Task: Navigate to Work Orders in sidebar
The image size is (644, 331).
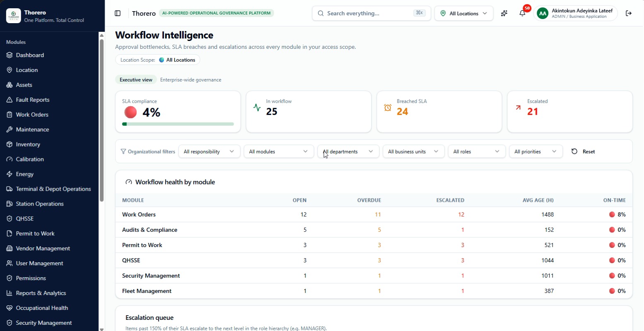Action: pos(32,115)
